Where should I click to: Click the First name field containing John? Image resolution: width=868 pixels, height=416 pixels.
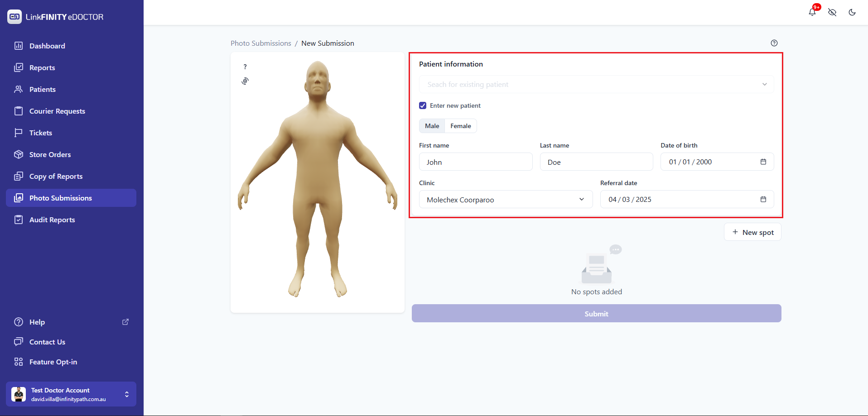click(x=475, y=162)
